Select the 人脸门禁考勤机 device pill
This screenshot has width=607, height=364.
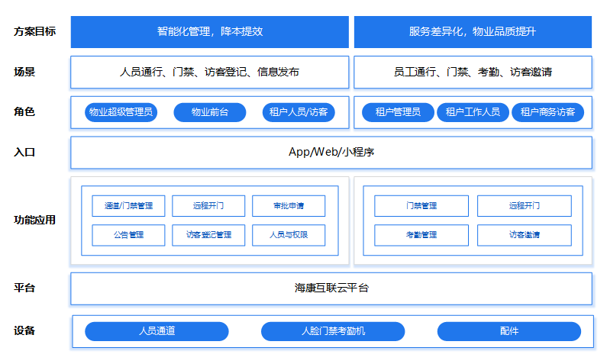pyautogui.click(x=333, y=331)
